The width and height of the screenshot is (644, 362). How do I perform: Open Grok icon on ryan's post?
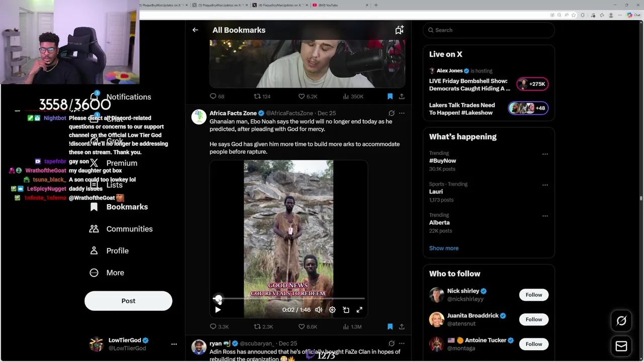[x=391, y=343]
